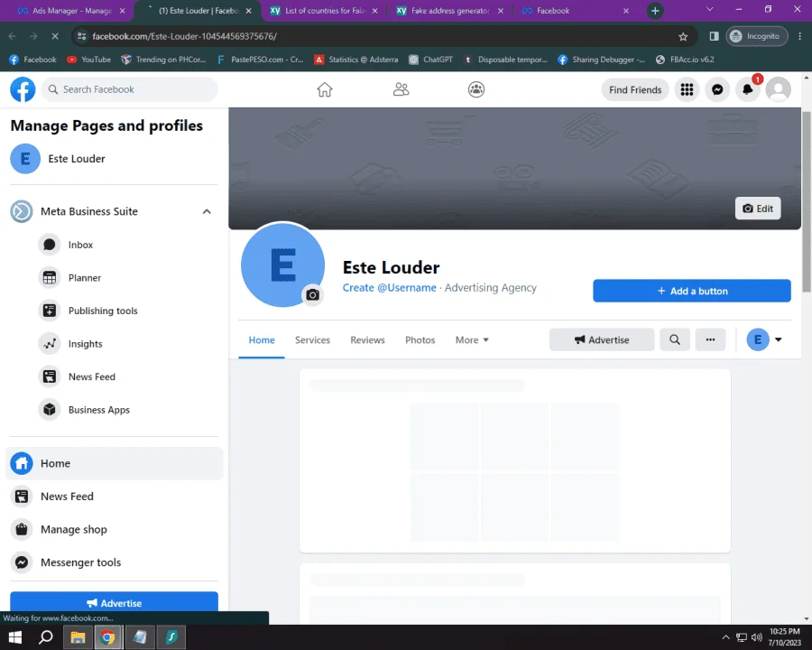
Task: Open the Groups icon in top navigation
Action: tap(475, 89)
